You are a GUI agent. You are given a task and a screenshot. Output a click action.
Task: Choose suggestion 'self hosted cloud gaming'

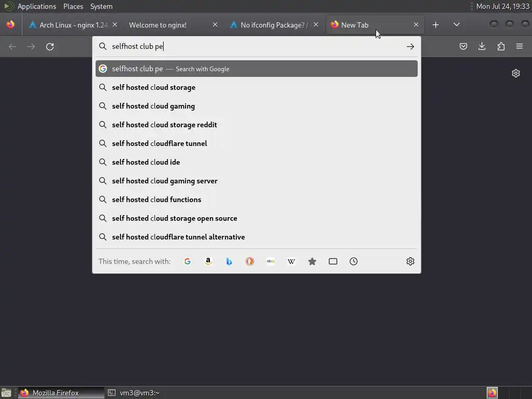[257, 106]
